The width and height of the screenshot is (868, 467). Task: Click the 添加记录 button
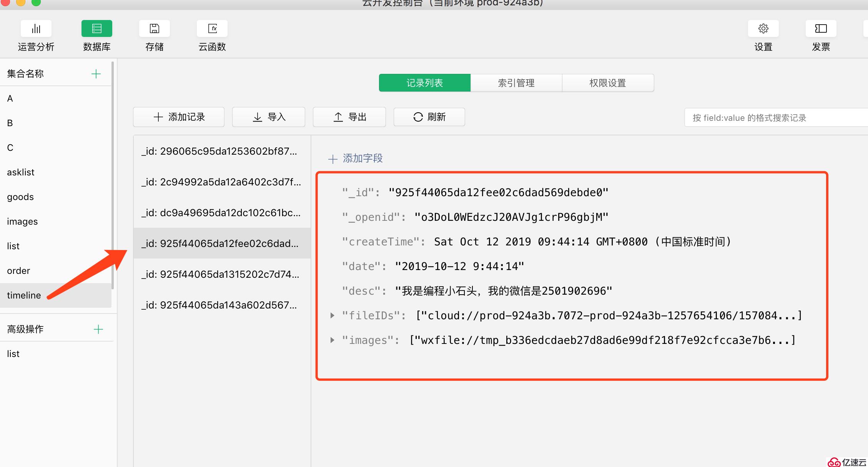click(x=179, y=117)
